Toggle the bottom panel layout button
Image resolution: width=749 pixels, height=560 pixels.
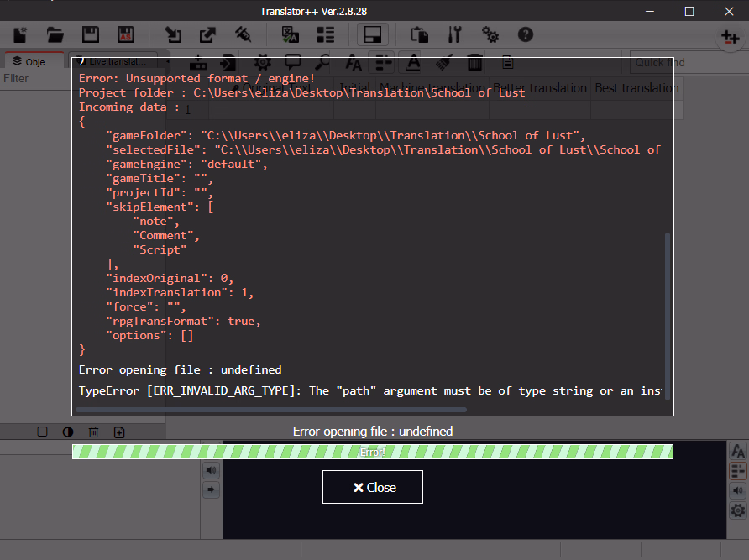pos(372,34)
